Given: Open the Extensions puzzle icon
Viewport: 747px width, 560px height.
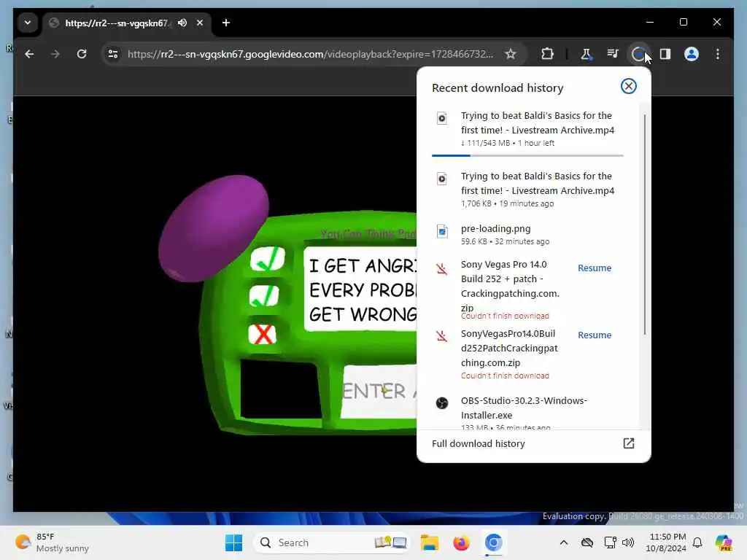Looking at the screenshot, I should coord(547,54).
